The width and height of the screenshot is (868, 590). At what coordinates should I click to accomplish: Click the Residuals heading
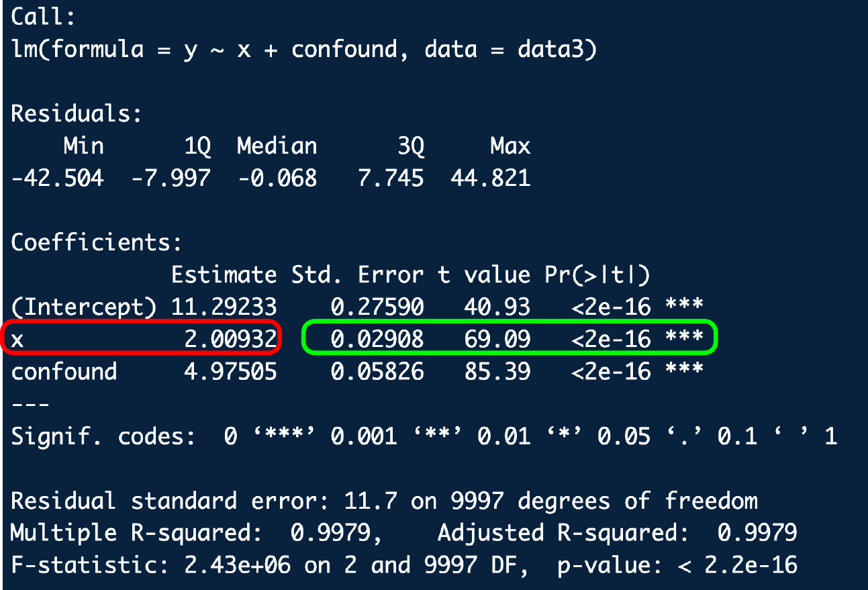coord(77,114)
